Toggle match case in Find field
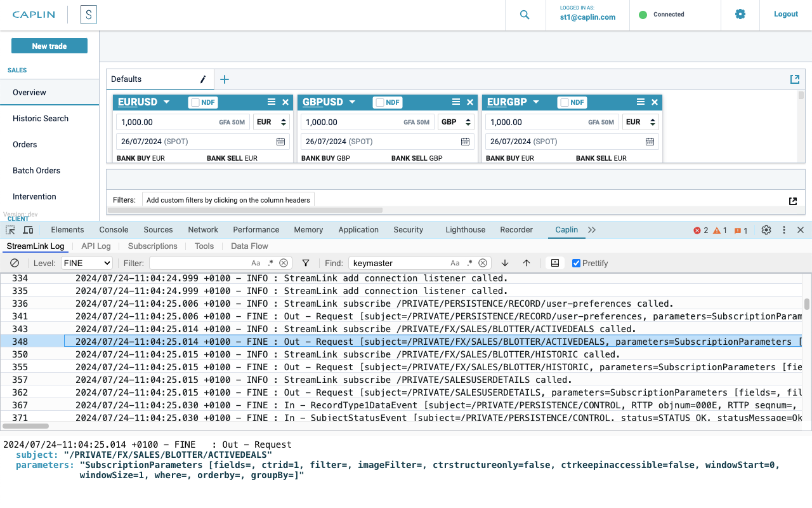Image resolution: width=812 pixels, height=508 pixels. coord(455,263)
